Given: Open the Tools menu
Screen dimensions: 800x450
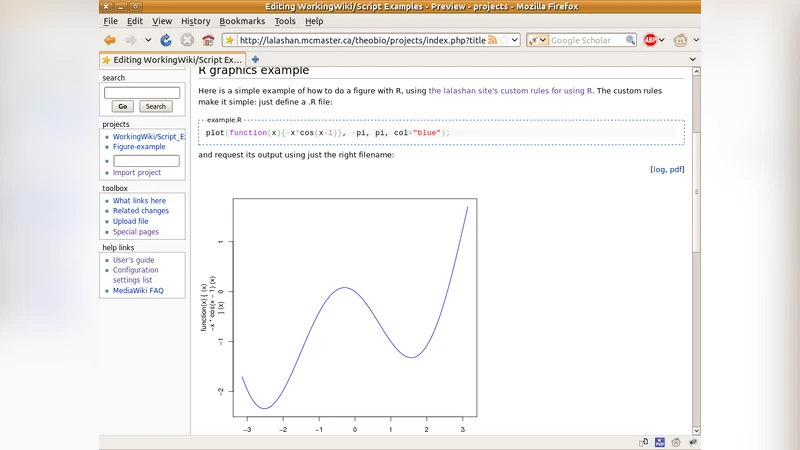Looking at the screenshot, I should click(x=285, y=21).
